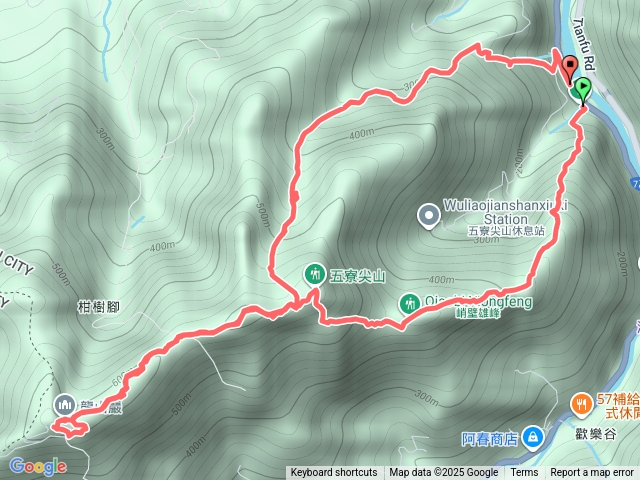Open the 57補給 restaurant marker
This screenshot has height=480, width=640.
coord(582,405)
